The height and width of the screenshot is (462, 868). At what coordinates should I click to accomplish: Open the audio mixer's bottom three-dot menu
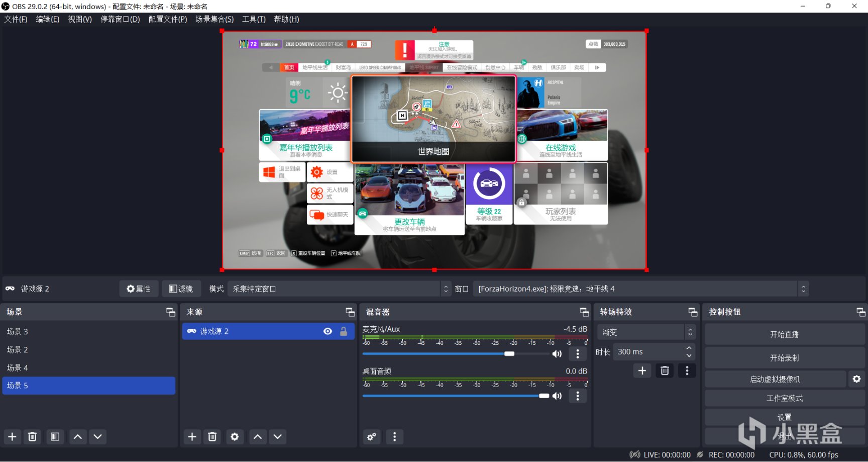point(395,437)
